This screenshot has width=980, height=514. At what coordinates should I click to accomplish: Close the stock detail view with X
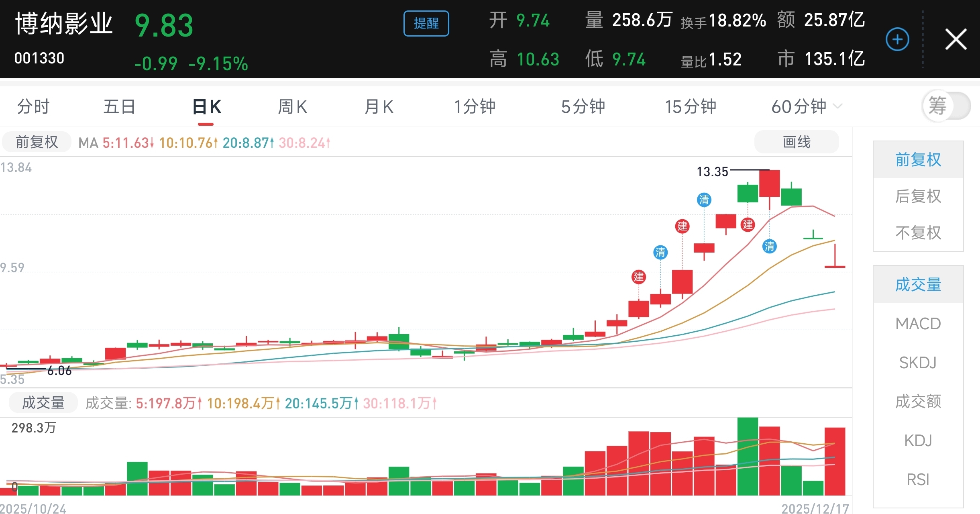click(x=956, y=39)
